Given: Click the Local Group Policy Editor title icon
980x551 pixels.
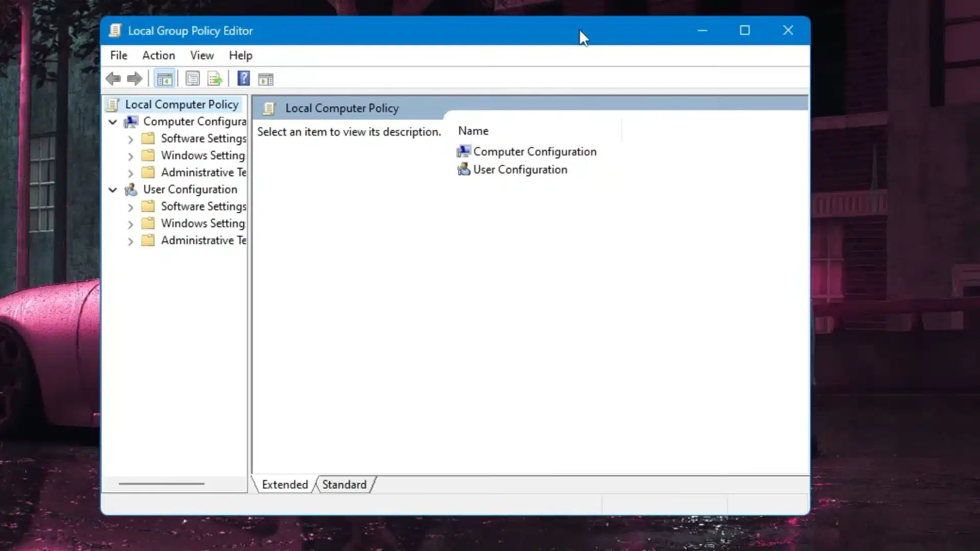Looking at the screenshot, I should 115,31.
